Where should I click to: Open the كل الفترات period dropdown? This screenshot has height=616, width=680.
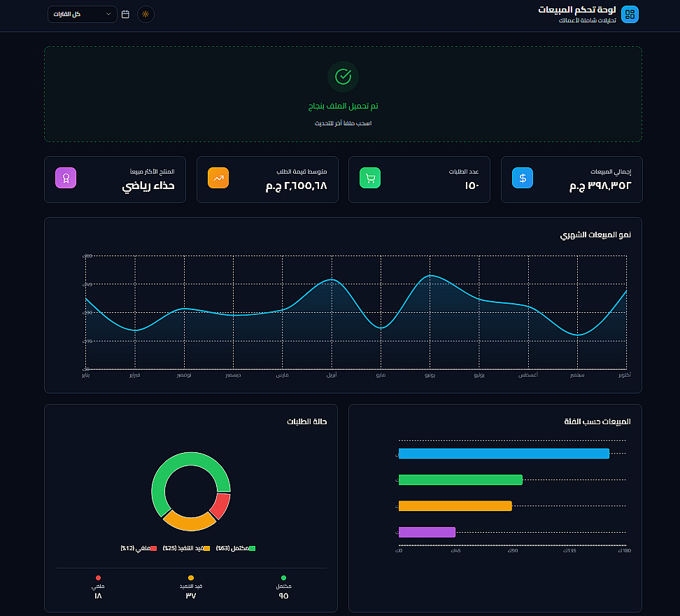83,14
